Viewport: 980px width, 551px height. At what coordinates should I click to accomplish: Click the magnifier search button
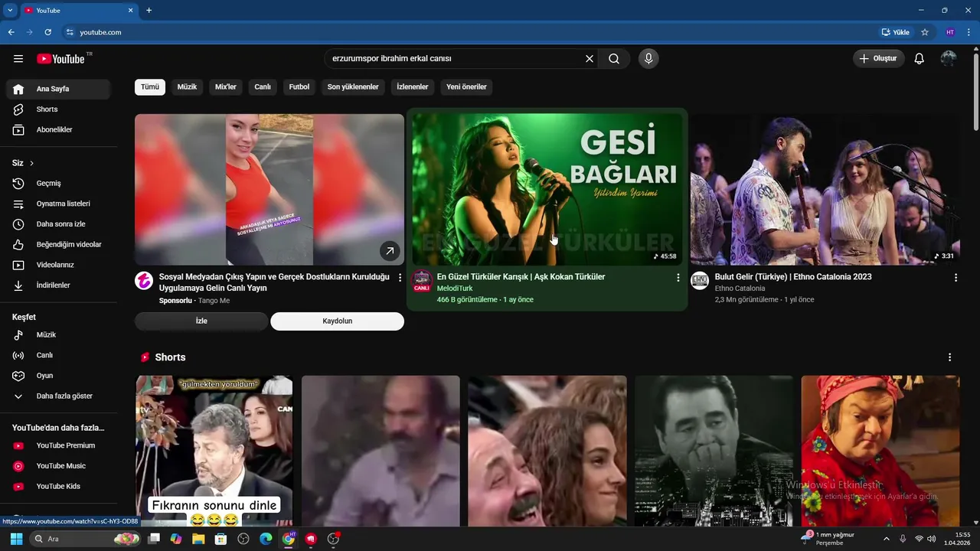click(x=614, y=59)
